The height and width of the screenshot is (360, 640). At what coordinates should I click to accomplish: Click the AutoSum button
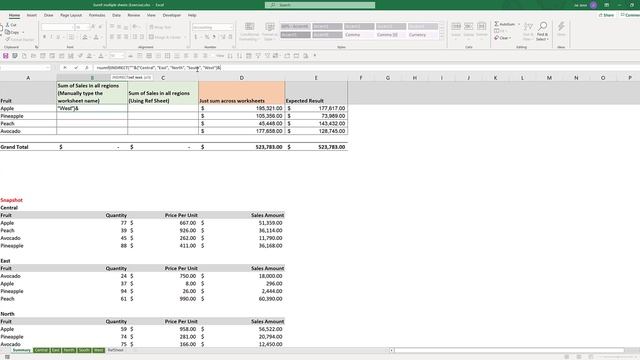pos(504,24)
